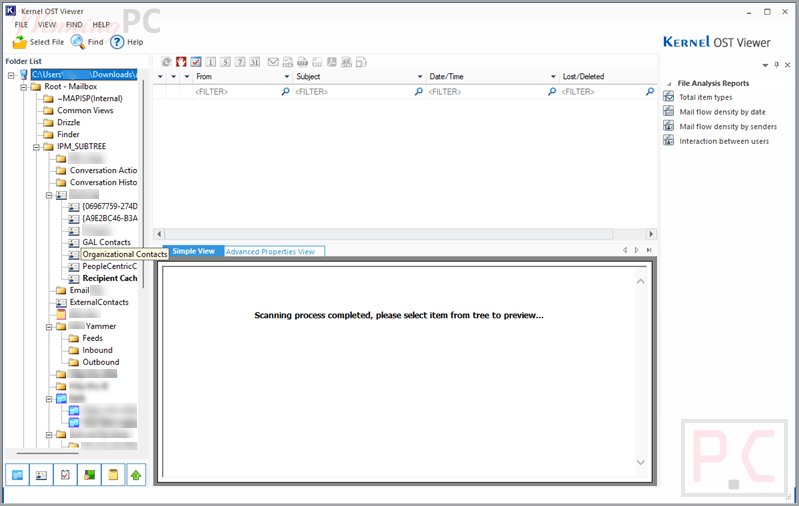Click the green up arrow button
The width and height of the screenshot is (799, 506).
[x=136, y=475]
